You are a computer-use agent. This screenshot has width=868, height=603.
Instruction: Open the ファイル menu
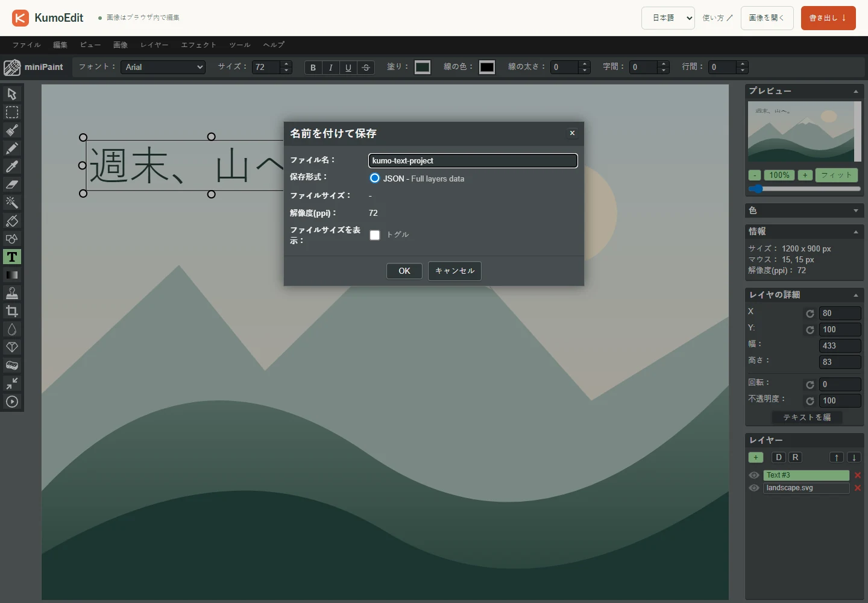click(x=27, y=45)
